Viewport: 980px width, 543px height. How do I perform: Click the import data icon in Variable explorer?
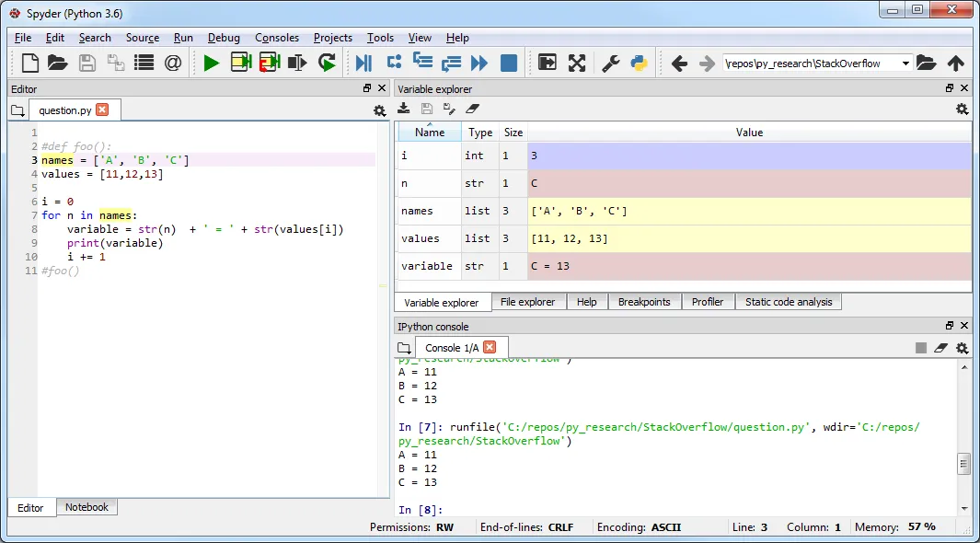click(403, 109)
